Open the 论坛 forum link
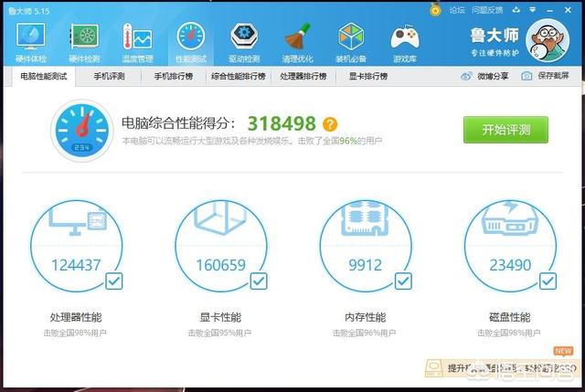The height and width of the screenshot is (392, 585). 457,10
